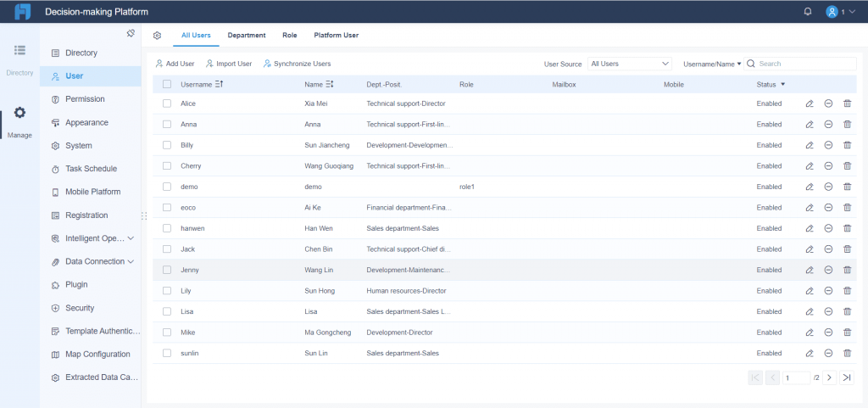Viewport: 868px width, 408px height.
Task: Switch to the Department tab
Action: pyautogui.click(x=247, y=36)
